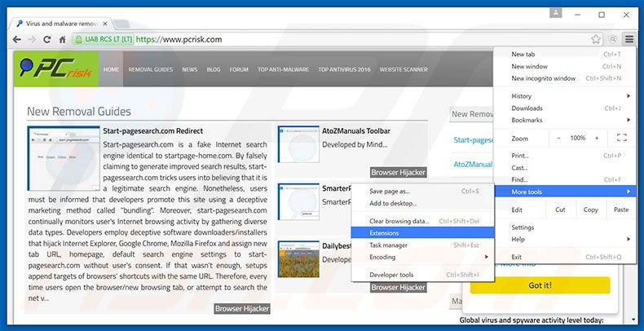Viewport: 644px width, 331px height.
Task: Open Start-pagesearch.com Redirect article title
Action: 152,131
